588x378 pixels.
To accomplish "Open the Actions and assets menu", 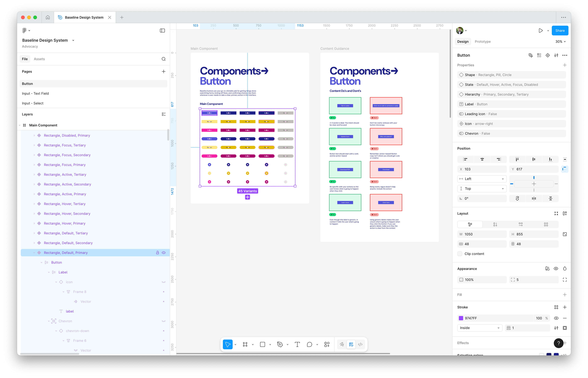I will tap(327, 344).
